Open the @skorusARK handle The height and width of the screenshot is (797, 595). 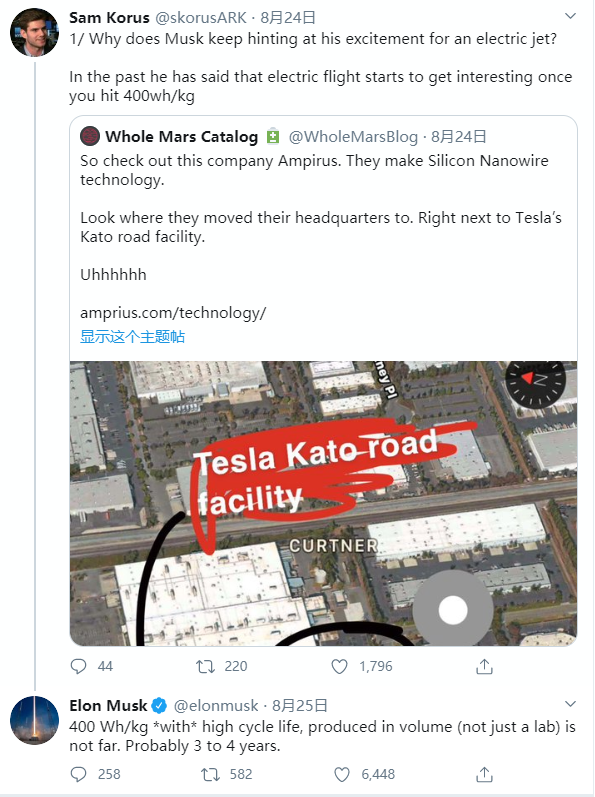pyautogui.click(x=200, y=18)
